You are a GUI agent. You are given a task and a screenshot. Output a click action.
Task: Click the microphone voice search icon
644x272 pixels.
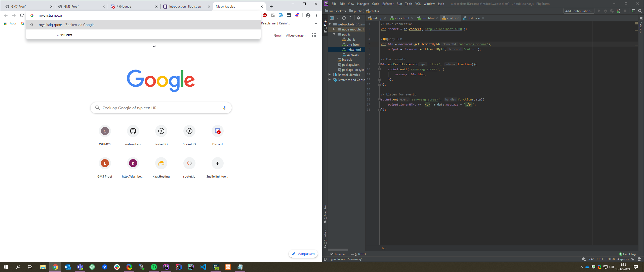[x=225, y=108]
